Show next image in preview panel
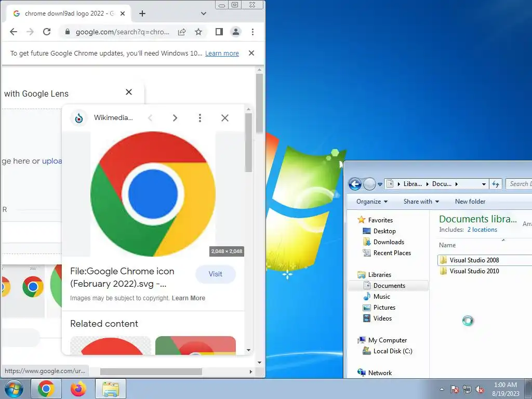 point(175,118)
